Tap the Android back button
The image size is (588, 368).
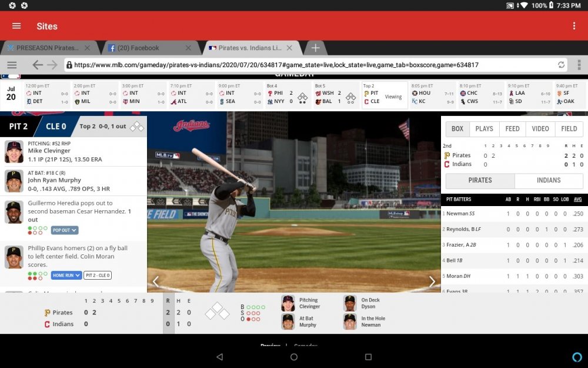point(220,357)
